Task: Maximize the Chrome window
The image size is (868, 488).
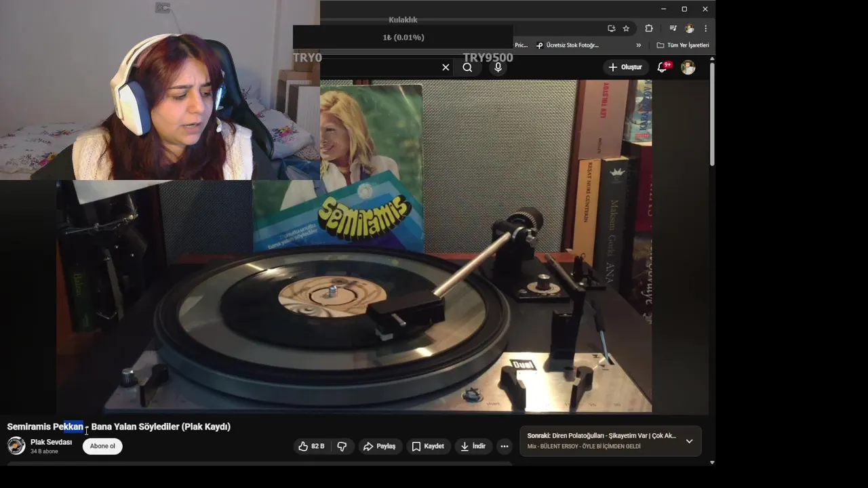Action: 684,9
